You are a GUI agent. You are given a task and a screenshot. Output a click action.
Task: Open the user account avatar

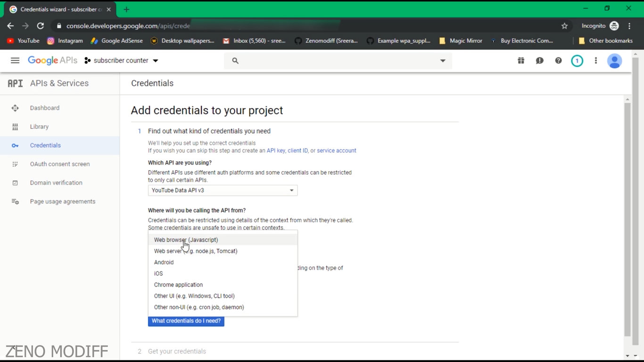tap(614, 61)
